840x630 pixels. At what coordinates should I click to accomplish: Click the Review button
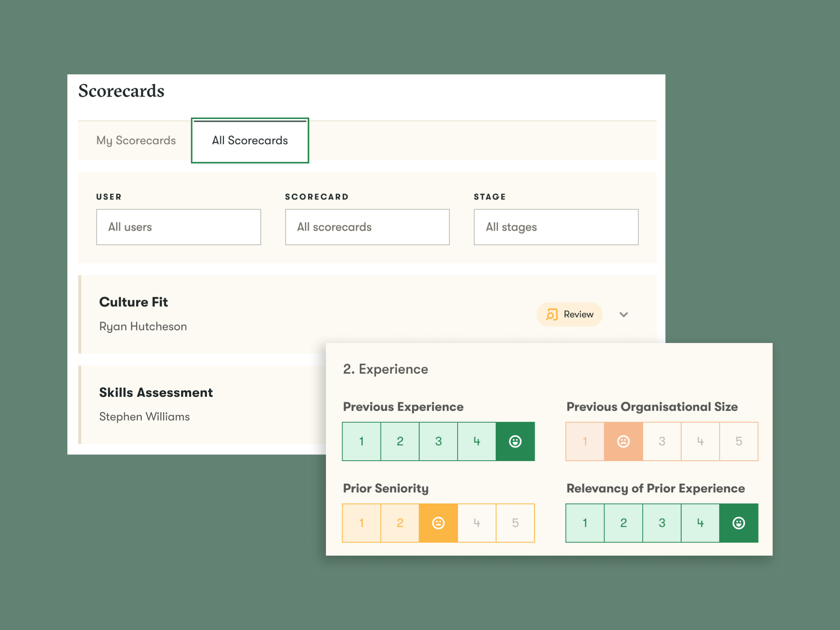(570, 315)
